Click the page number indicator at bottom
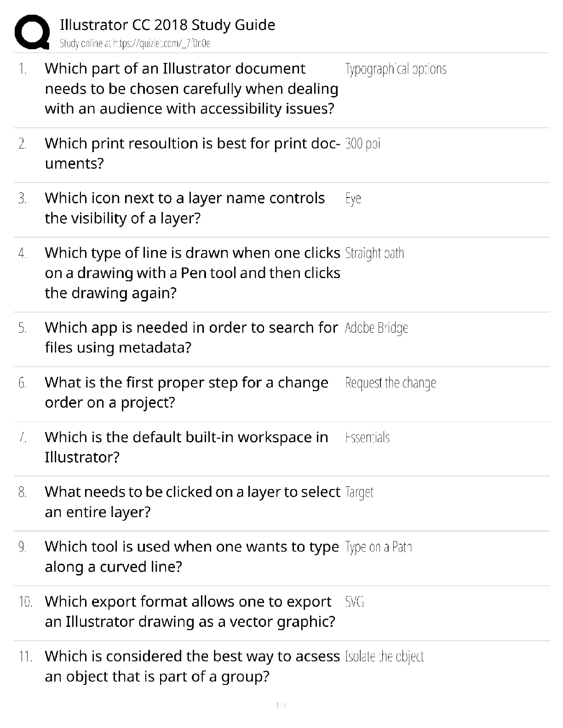563x728 pixels. point(281,705)
